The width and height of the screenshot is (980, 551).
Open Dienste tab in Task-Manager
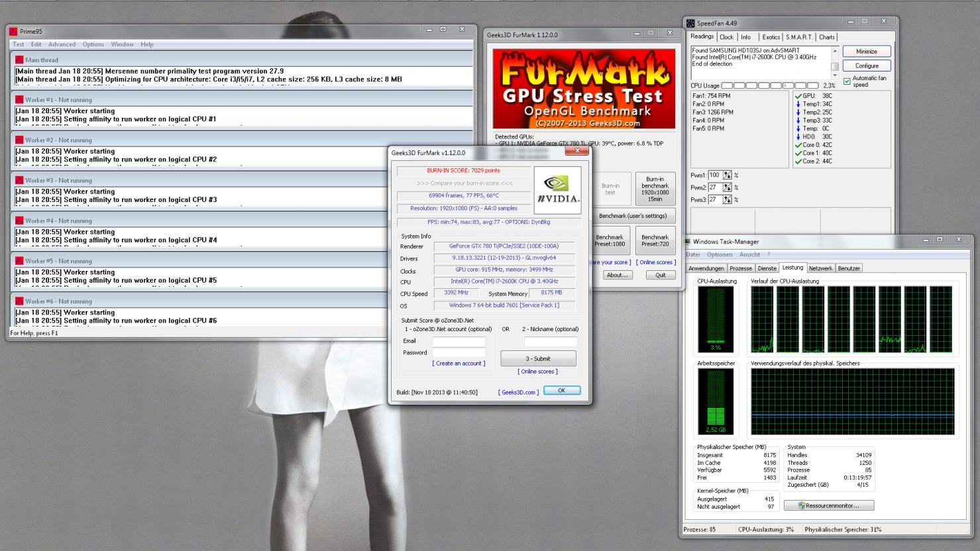767,268
